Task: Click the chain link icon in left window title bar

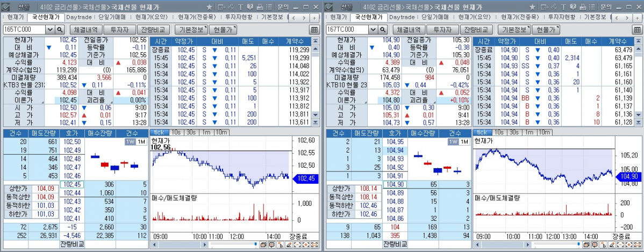Action: (x=231, y=7)
